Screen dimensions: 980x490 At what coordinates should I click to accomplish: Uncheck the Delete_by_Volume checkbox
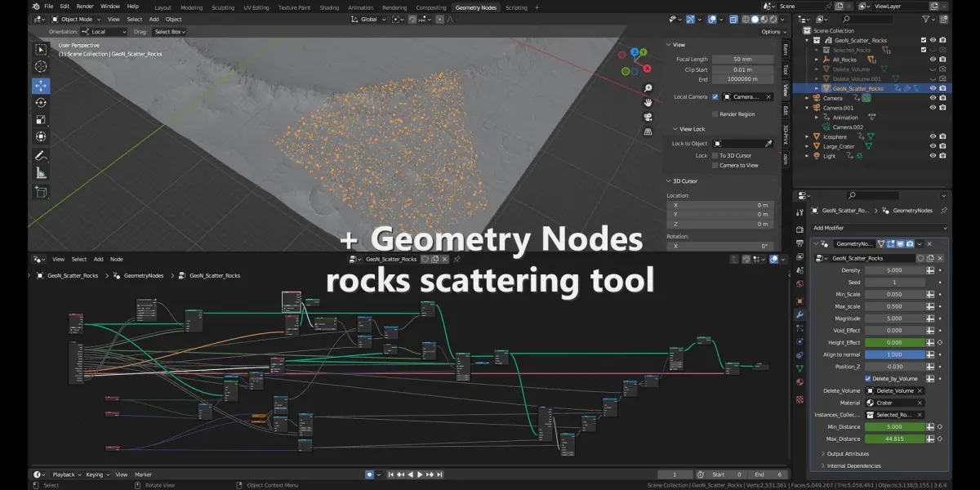click(x=868, y=379)
